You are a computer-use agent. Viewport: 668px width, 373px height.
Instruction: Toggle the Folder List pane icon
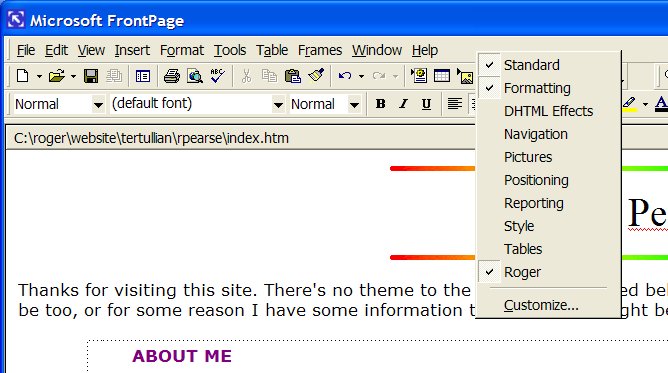tap(143, 76)
